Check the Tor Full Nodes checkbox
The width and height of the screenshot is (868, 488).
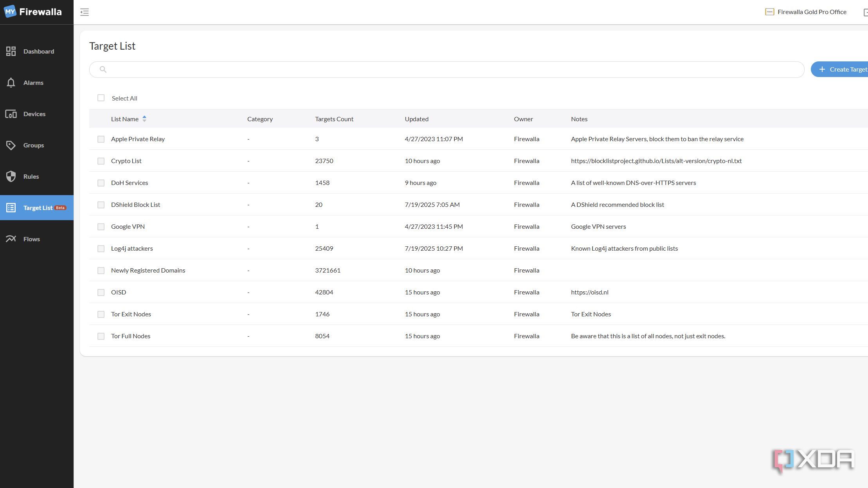tap(101, 336)
